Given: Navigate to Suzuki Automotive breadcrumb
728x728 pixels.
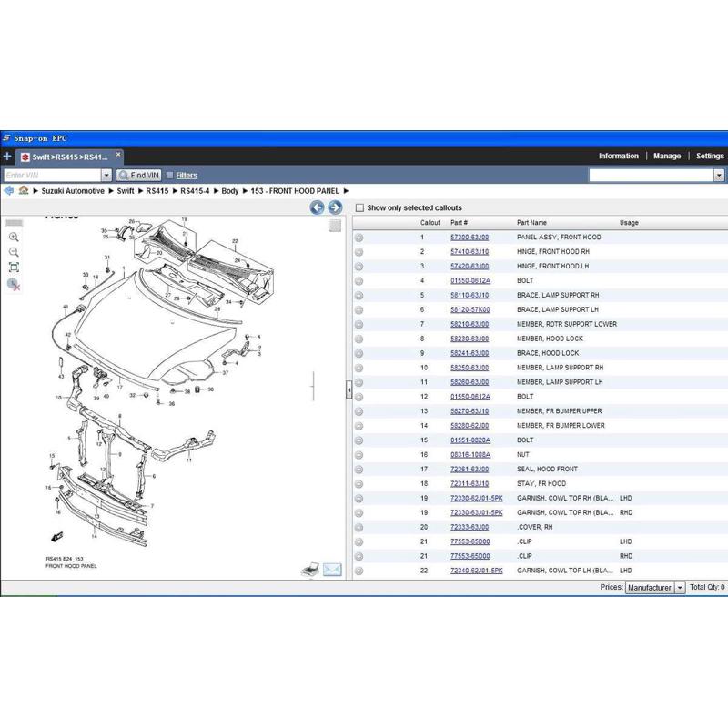Looking at the screenshot, I should click(x=73, y=191).
